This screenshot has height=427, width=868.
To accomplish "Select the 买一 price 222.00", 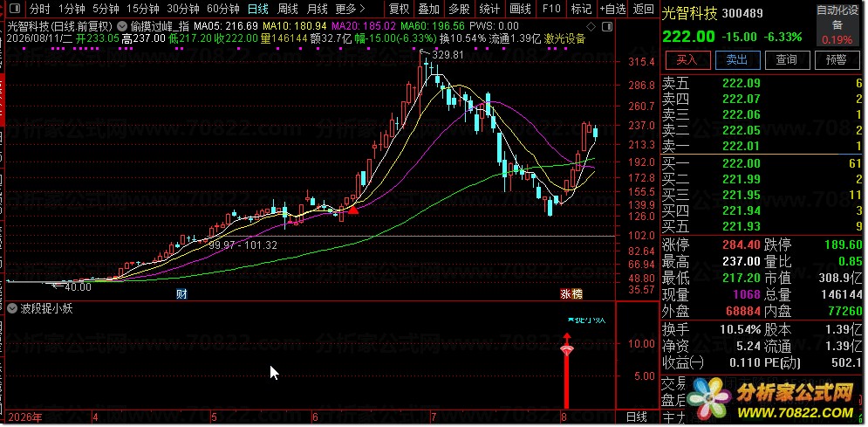I will click(742, 163).
